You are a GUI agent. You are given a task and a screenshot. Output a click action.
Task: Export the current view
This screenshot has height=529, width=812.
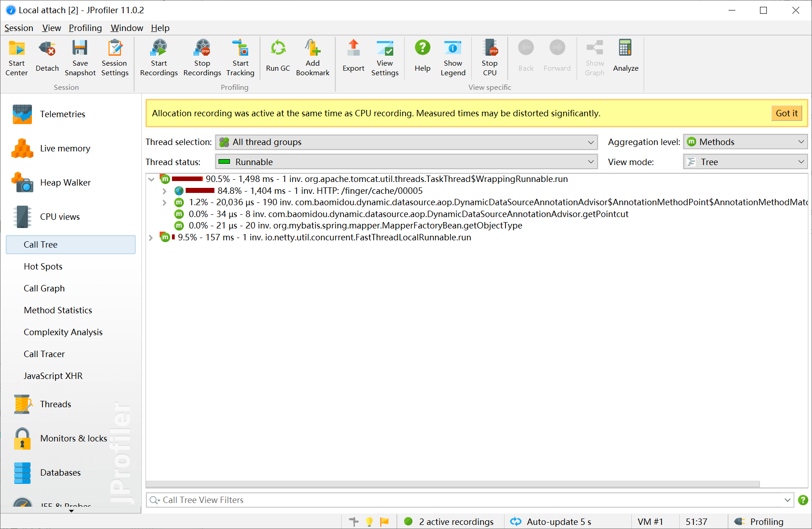[x=354, y=58]
